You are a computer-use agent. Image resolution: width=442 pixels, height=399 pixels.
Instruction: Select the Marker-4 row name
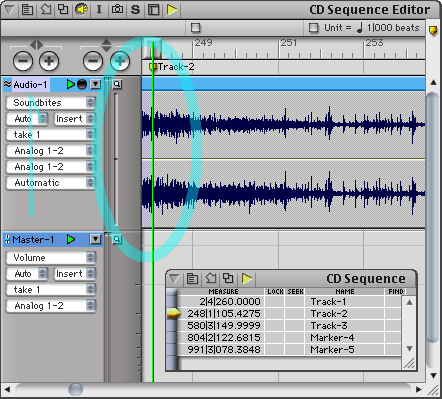[x=332, y=338]
